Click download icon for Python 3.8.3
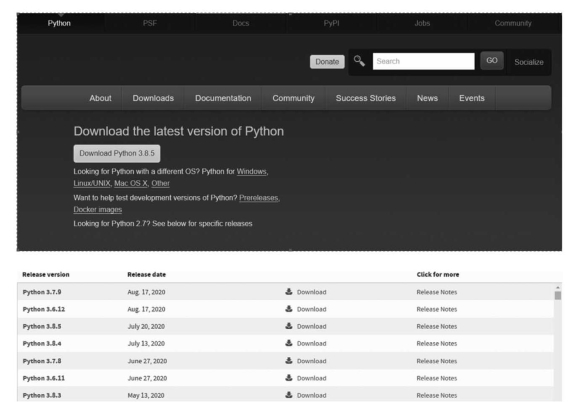Screen dimensions: 579x402 pos(289,395)
